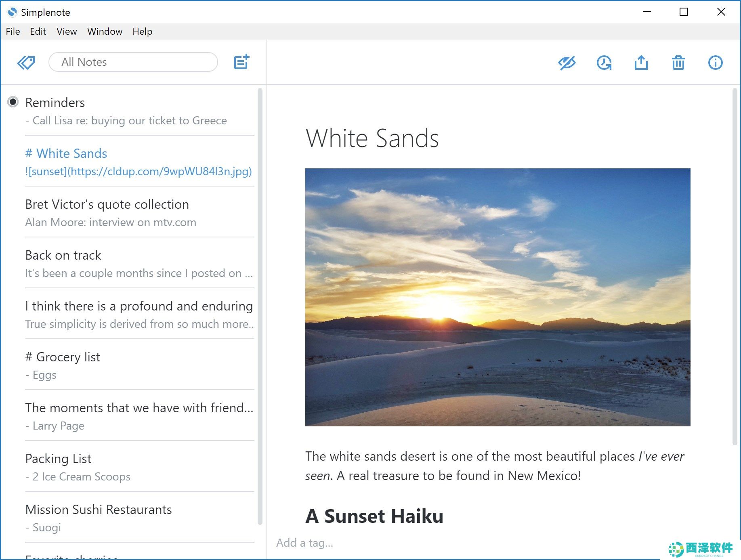Viewport: 741px width, 560px height.
Task: Click the Add a tag field
Action: click(x=305, y=543)
